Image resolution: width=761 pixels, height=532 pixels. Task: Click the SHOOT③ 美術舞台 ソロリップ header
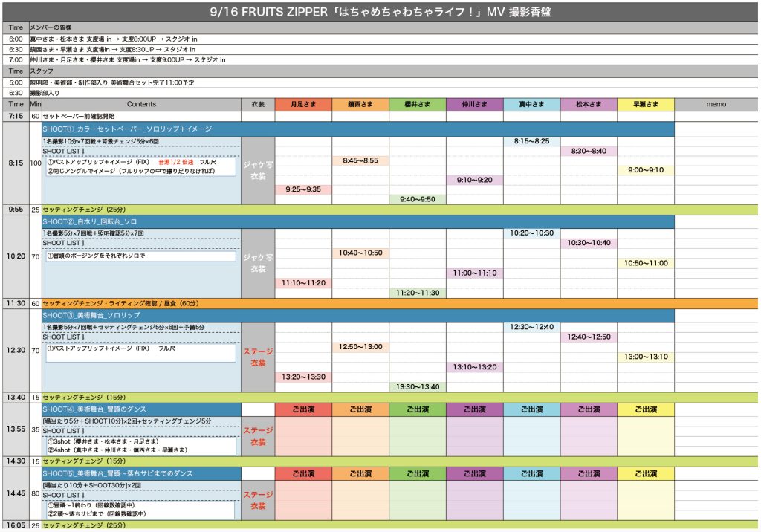tap(141, 316)
